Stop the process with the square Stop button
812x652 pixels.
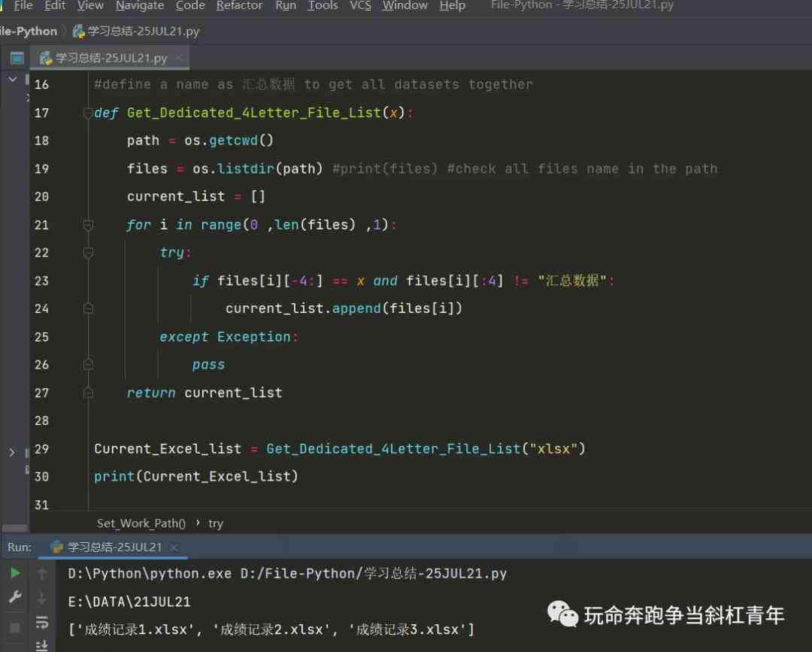tap(15, 628)
